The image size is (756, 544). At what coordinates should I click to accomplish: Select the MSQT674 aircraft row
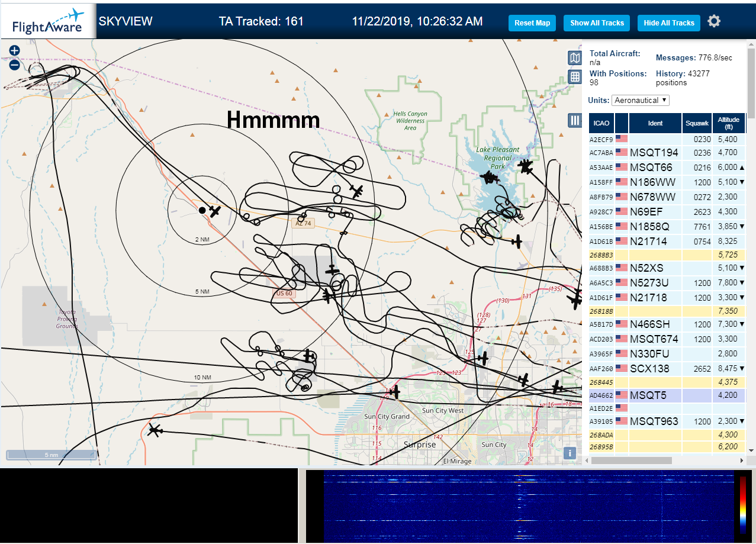tap(667, 339)
